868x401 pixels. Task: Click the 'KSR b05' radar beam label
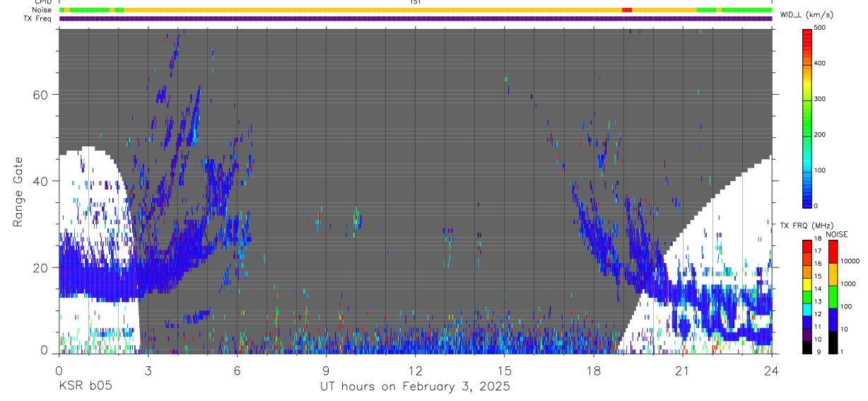[x=84, y=386]
